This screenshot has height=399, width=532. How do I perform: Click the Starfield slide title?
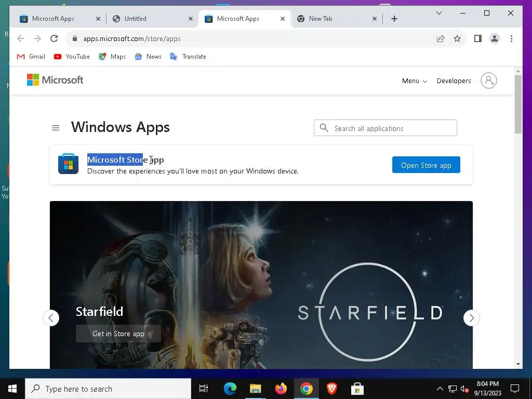pyautogui.click(x=99, y=312)
